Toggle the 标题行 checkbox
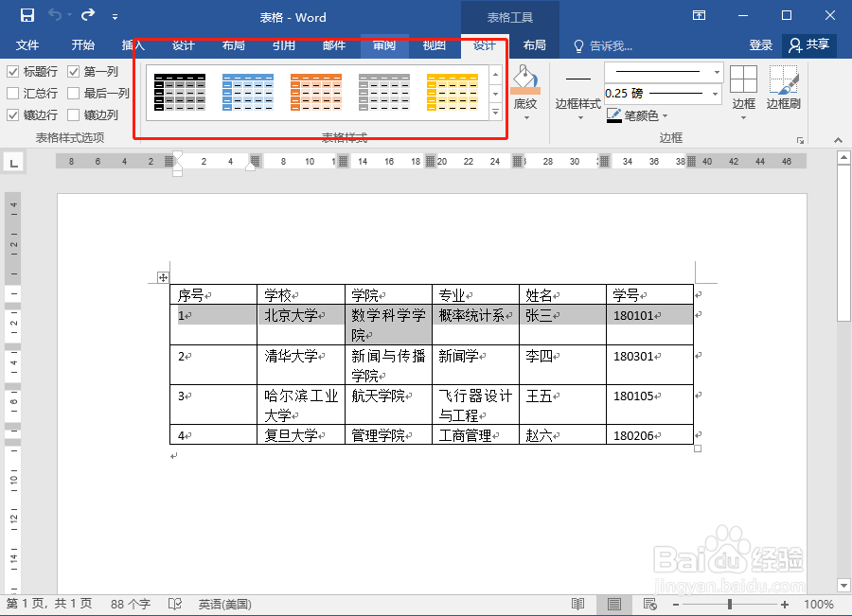 point(13,72)
